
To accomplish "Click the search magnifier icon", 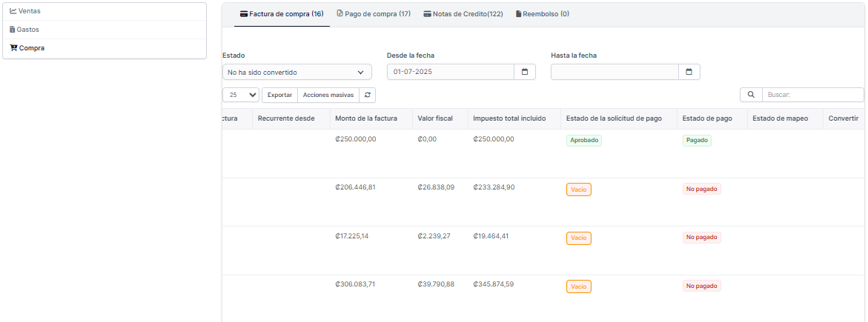I will [x=750, y=95].
